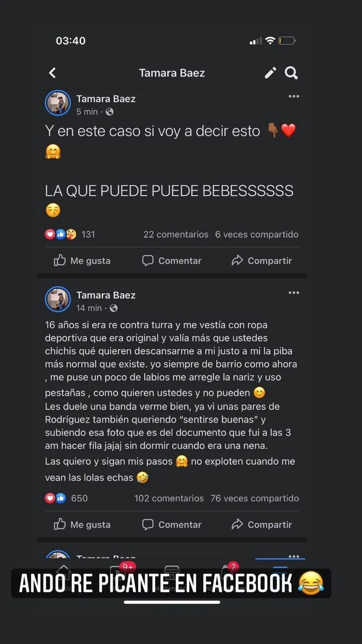The height and width of the screenshot is (644, 362).
Task: Open the 22 comentarios link
Action: click(x=176, y=234)
